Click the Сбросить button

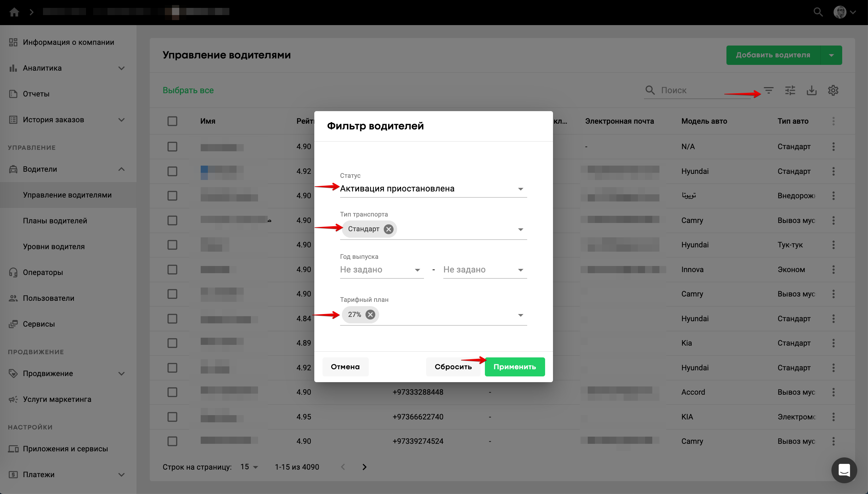[453, 367]
